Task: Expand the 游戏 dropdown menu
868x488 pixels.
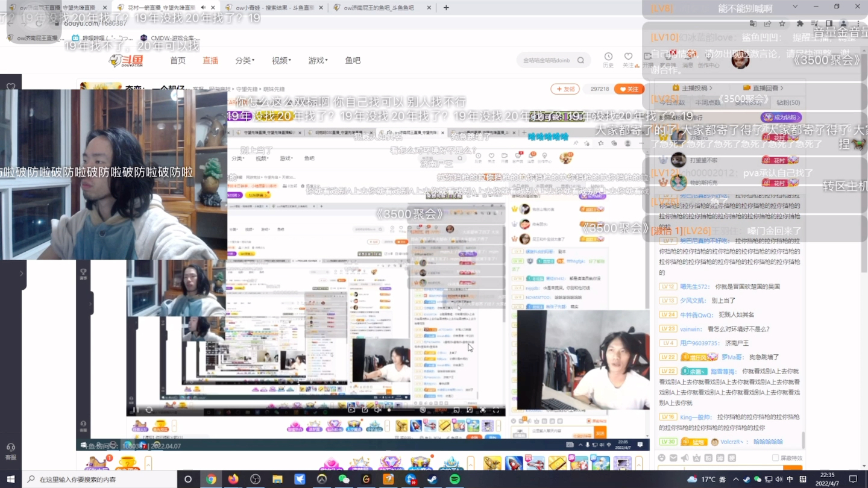Action: (x=318, y=60)
